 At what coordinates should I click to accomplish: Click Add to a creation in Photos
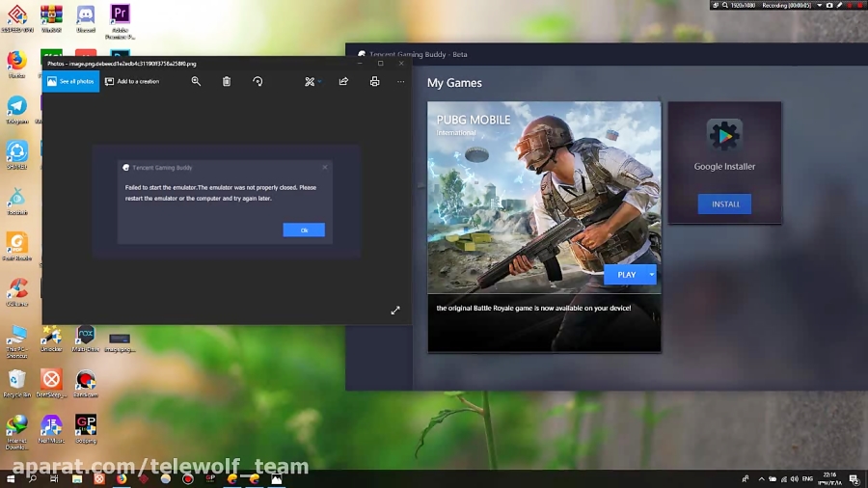132,81
